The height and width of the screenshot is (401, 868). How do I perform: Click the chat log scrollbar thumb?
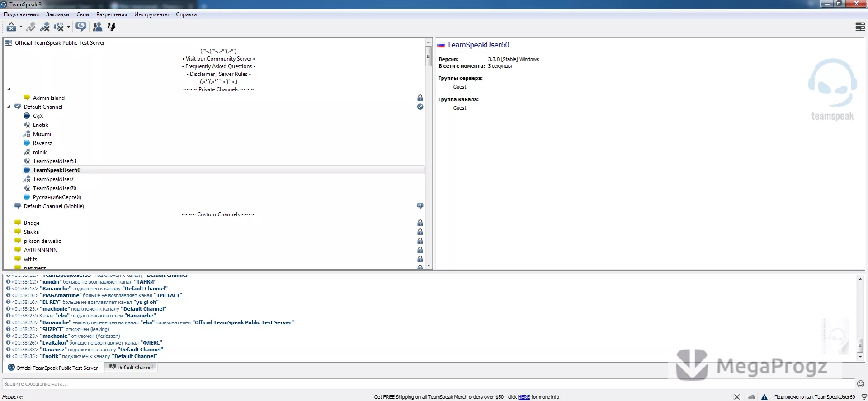860,345
